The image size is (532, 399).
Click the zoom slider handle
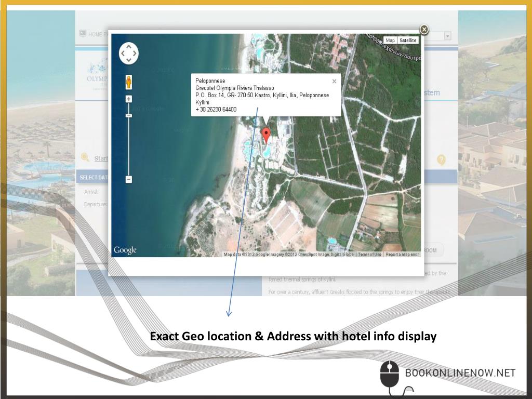[x=129, y=116]
